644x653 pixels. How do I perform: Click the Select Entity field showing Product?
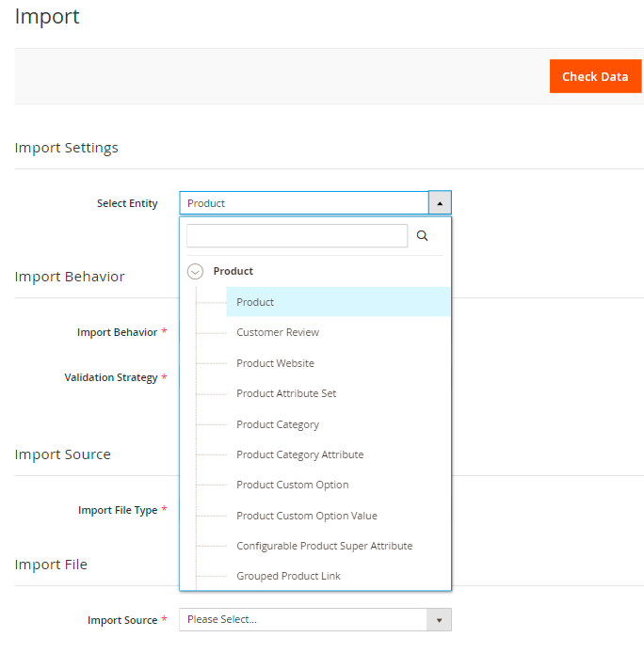303,203
